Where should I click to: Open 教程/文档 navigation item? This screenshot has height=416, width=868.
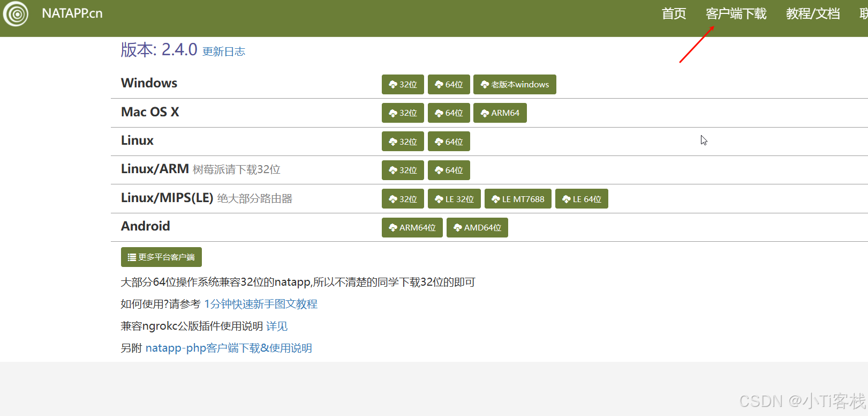click(x=813, y=14)
